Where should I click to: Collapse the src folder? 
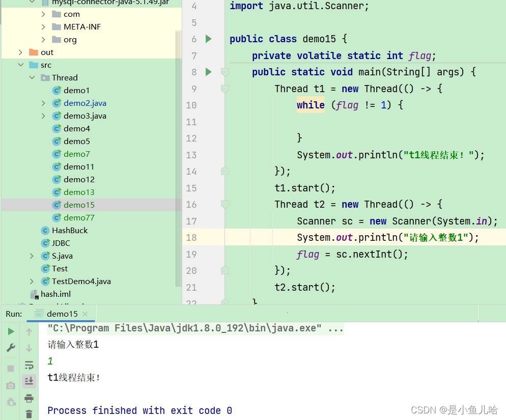coord(20,65)
